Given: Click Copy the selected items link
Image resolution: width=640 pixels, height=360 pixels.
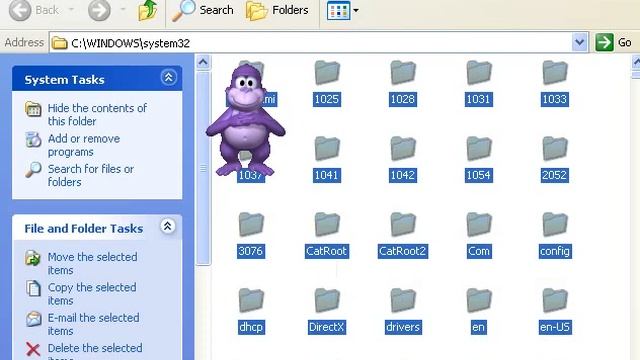Looking at the screenshot, I should [92, 294].
